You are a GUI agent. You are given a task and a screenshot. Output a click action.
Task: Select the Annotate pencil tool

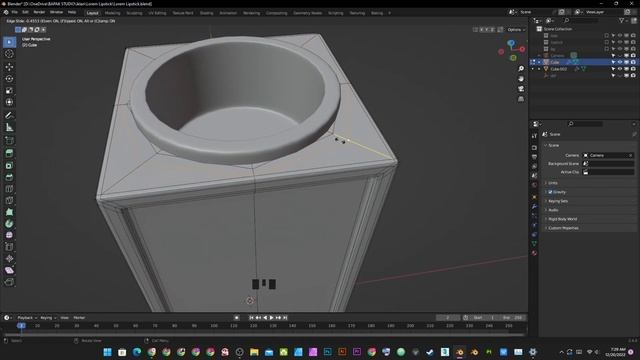click(9, 116)
